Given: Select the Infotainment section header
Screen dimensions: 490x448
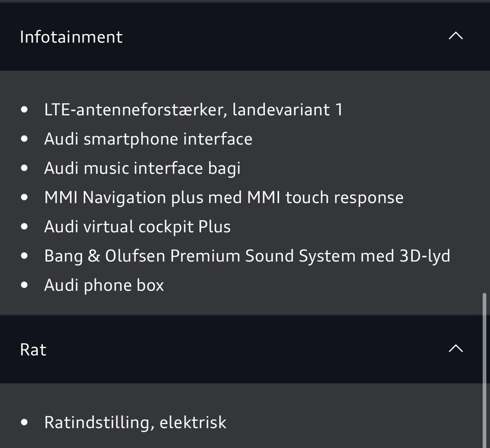Looking at the screenshot, I should (71, 36).
